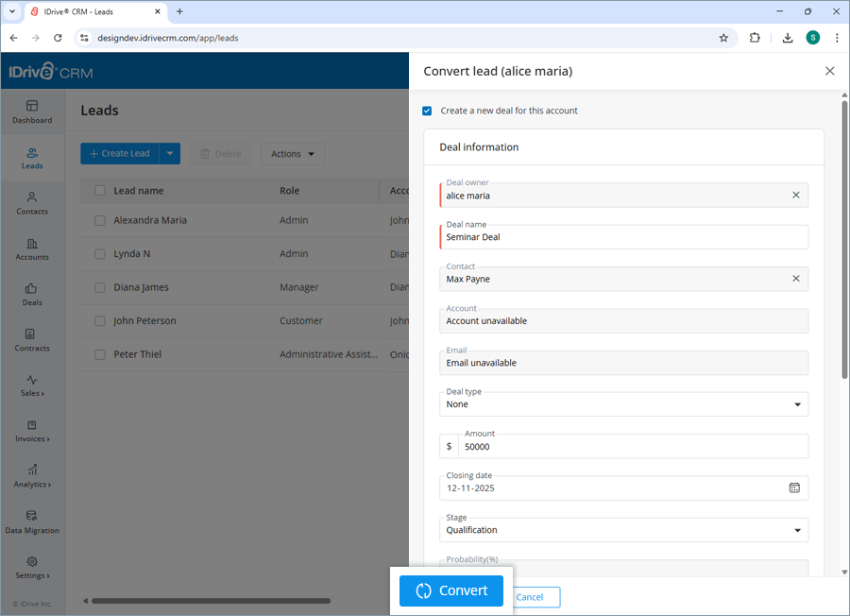850x616 pixels.
Task: Select the checkbox next to Lynda N
Action: click(99, 253)
